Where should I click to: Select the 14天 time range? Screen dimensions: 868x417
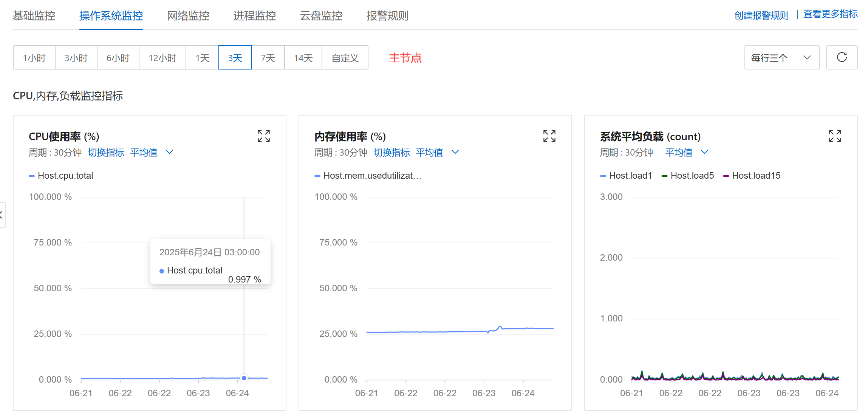(303, 57)
